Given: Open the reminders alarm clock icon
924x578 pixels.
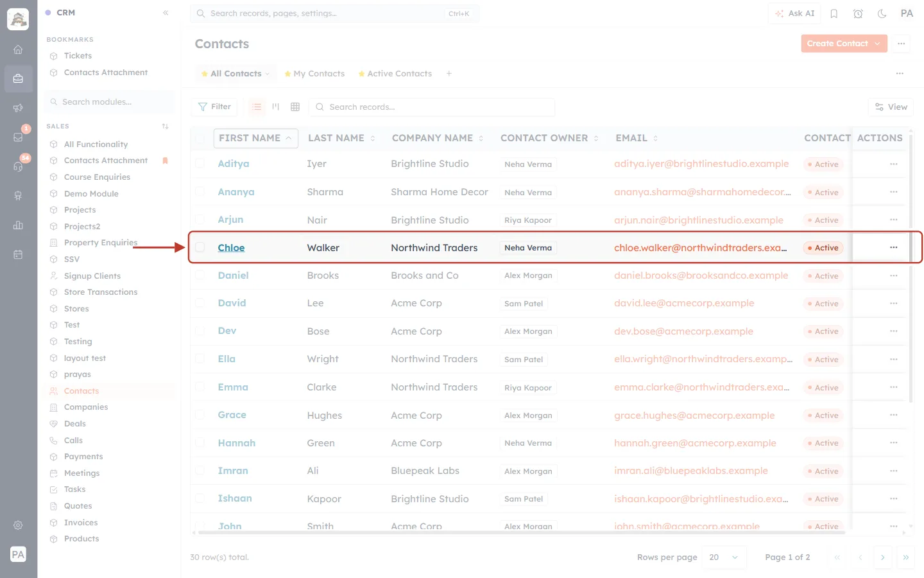Looking at the screenshot, I should [x=858, y=13].
